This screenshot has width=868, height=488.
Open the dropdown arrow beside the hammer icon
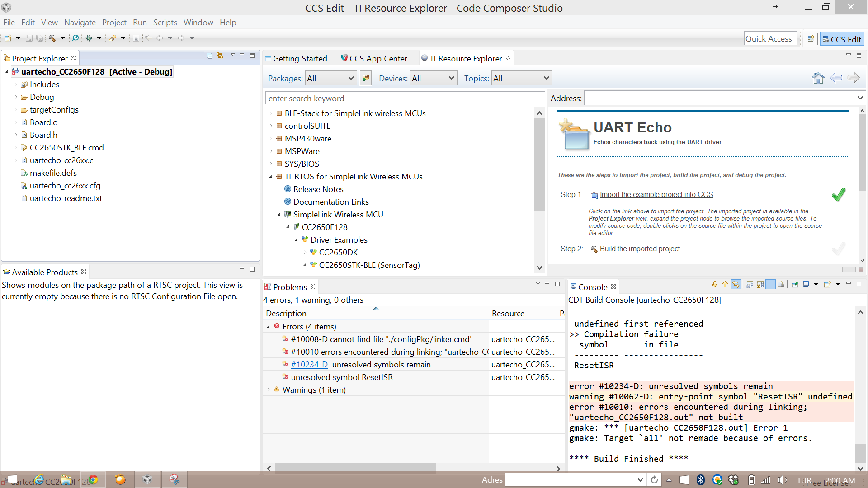pyautogui.click(x=62, y=38)
